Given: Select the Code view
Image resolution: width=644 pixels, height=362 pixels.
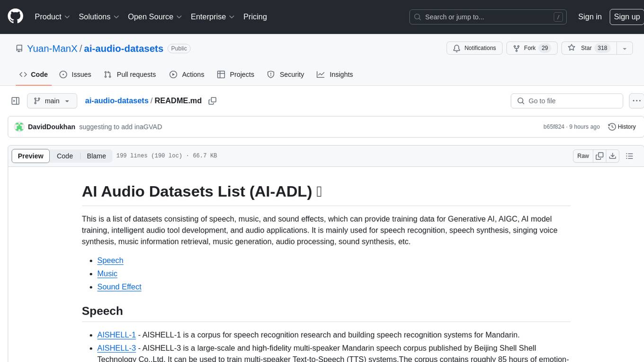Looking at the screenshot, I should pos(65,156).
